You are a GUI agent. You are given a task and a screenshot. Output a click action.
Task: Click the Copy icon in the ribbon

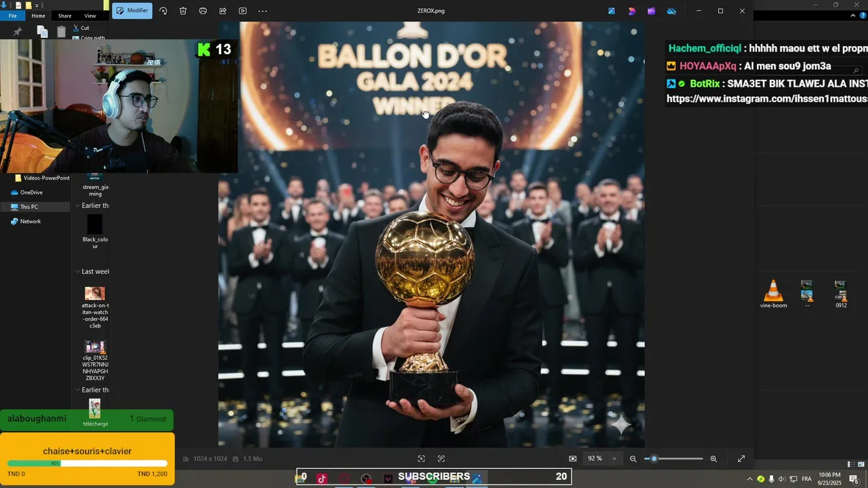coord(42,31)
